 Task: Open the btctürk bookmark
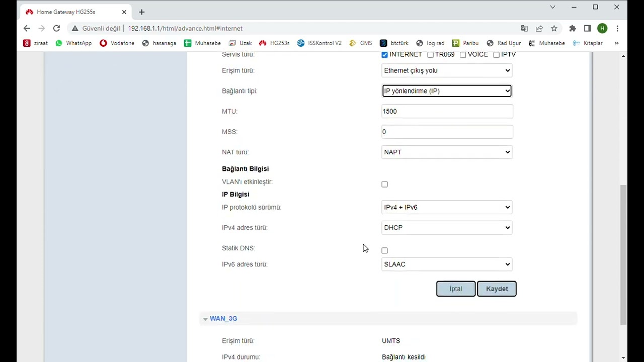click(x=394, y=43)
